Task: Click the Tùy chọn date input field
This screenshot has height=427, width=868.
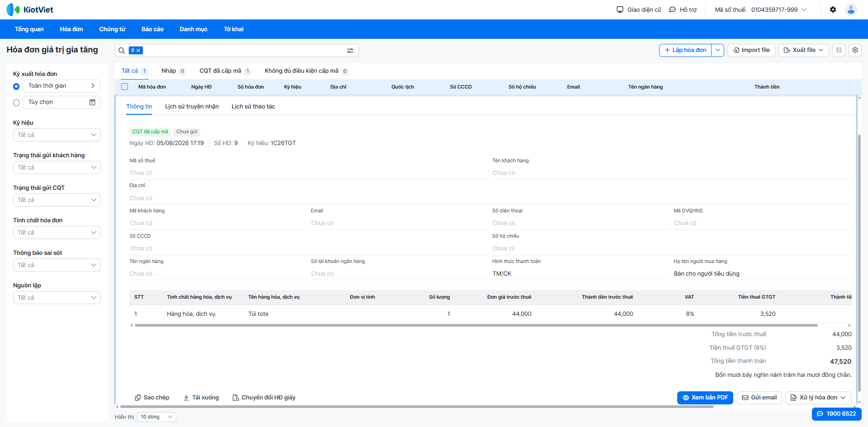Action: click(61, 102)
